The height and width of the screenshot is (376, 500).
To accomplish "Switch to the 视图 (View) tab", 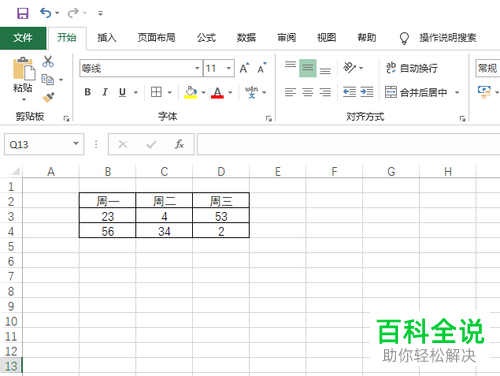I will click(326, 38).
